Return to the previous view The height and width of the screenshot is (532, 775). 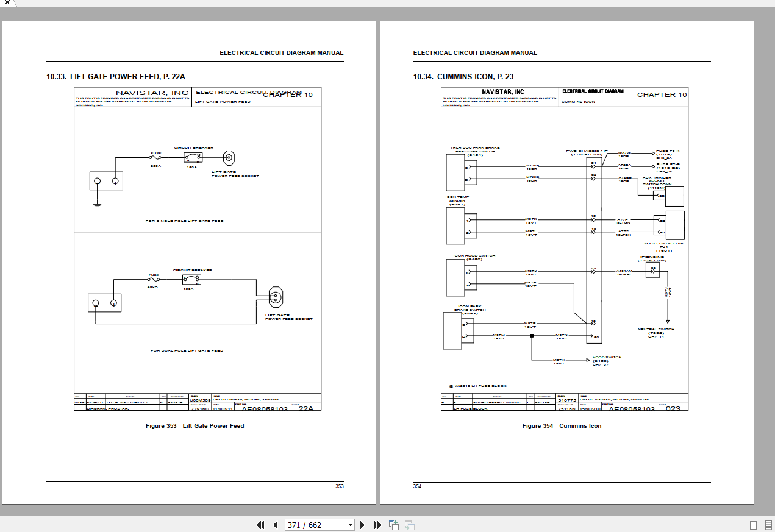coord(393,525)
